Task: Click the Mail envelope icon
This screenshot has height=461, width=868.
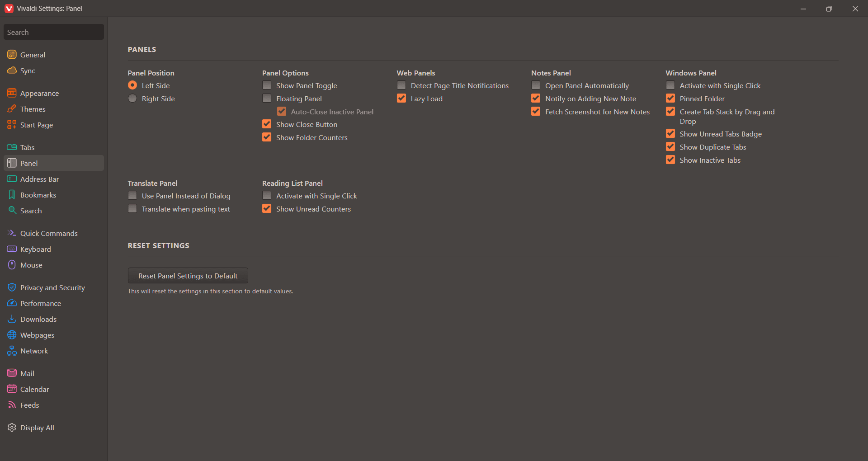Action: [12, 373]
